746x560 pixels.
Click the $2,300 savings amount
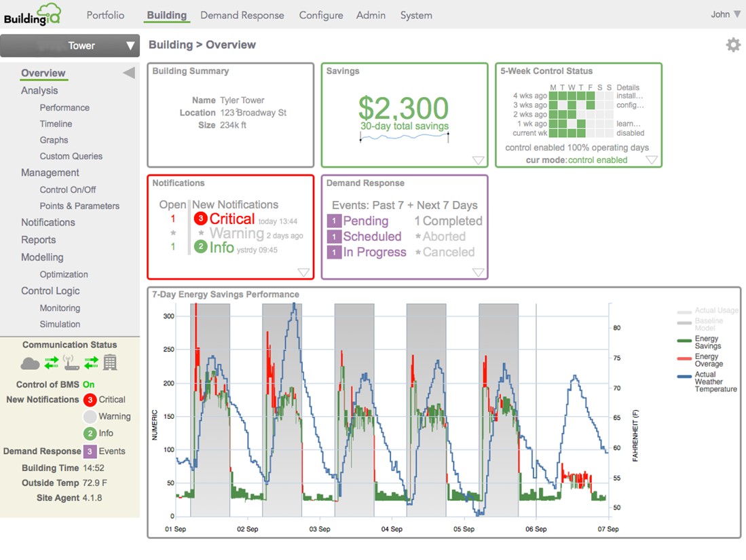coord(403,108)
